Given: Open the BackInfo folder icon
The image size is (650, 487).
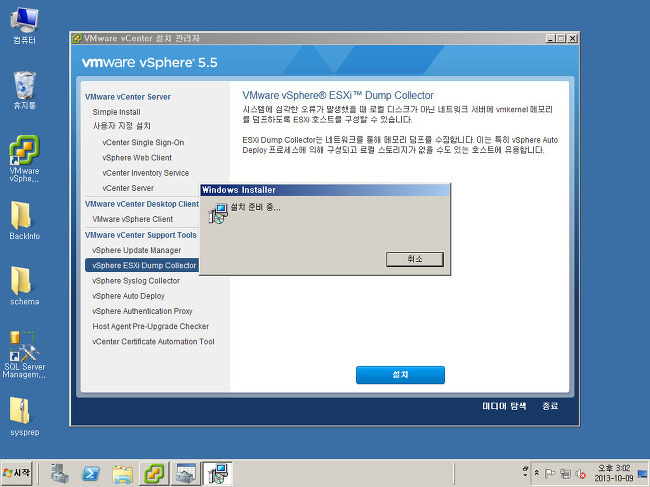Looking at the screenshot, I should [x=24, y=221].
